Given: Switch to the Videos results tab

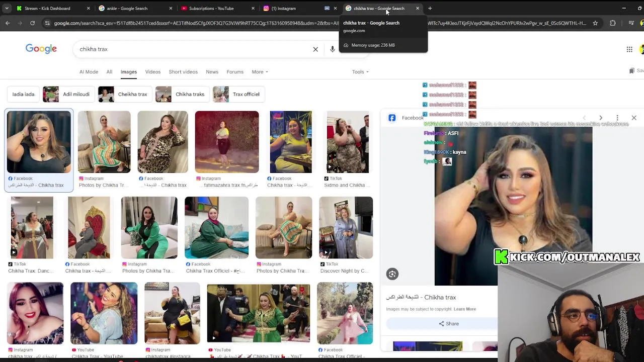Looking at the screenshot, I should (153, 72).
